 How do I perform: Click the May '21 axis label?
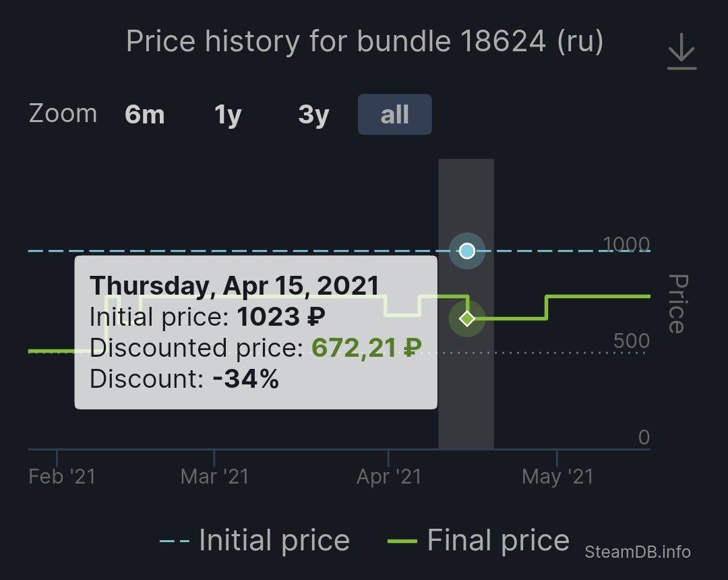coord(557,476)
